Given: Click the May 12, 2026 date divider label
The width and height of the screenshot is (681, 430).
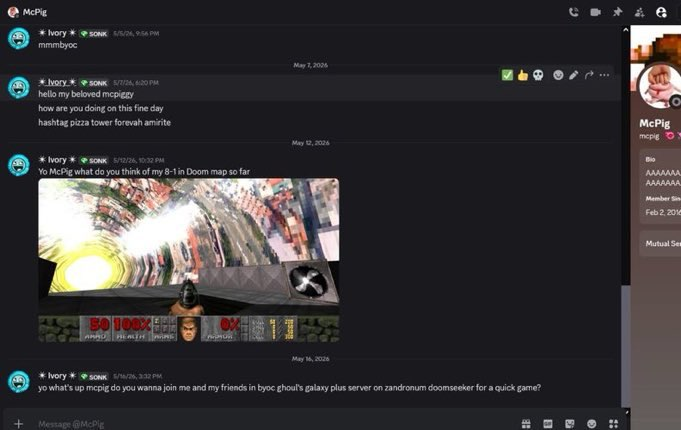Looking at the screenshot, I should tap(311, 143).
